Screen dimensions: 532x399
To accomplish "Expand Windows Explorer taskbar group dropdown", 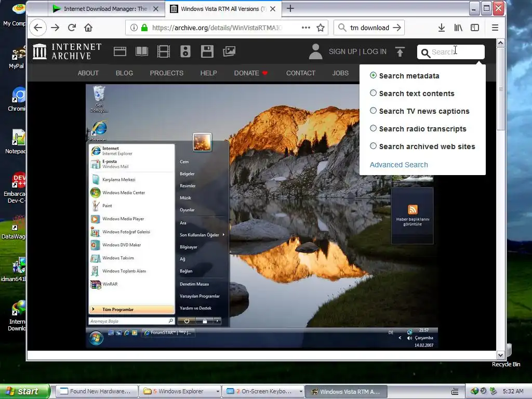I will point(218,391).
